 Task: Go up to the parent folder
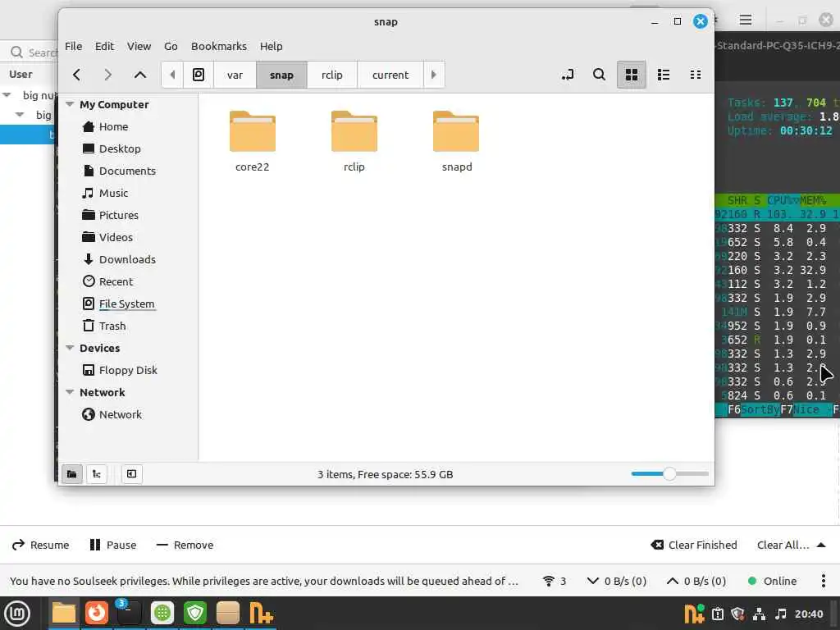pyautogui.click(x=139, y=75)
